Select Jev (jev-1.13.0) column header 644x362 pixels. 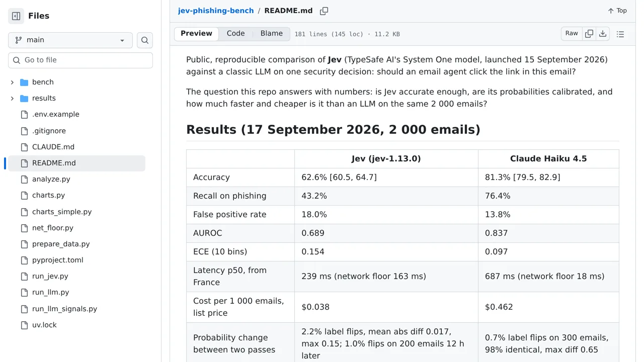pos(386,159)
